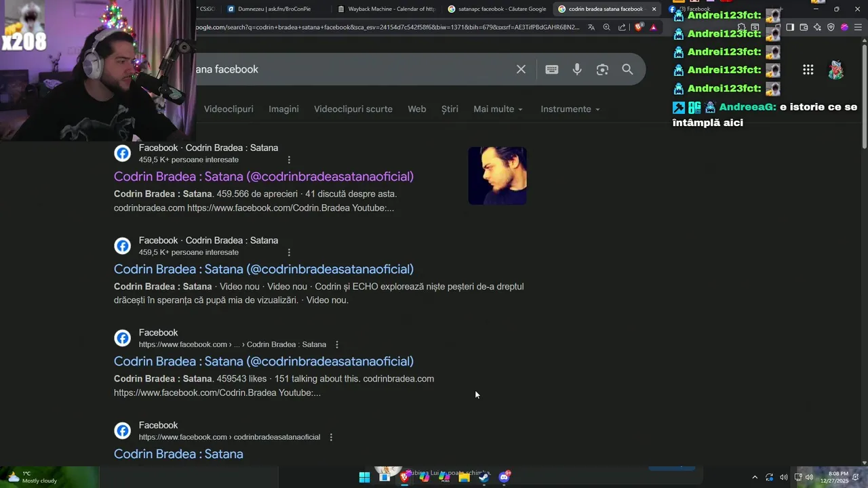This screenshot has width=868, height=488.
Task: Share this page from the address bar
Action: pyautogui.click(x=622, y=27)
